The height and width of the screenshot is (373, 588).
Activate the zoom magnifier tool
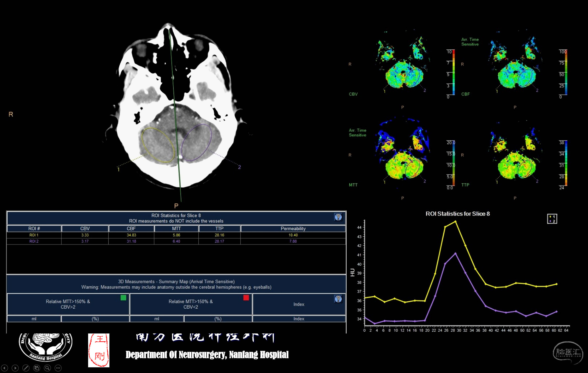pos(47,368)
